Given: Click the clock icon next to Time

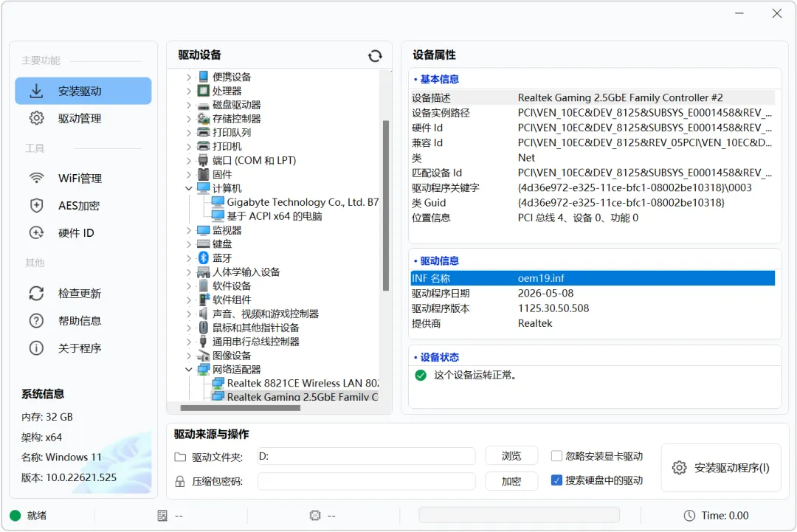Looking at the screenshot, I should (689, 516).
